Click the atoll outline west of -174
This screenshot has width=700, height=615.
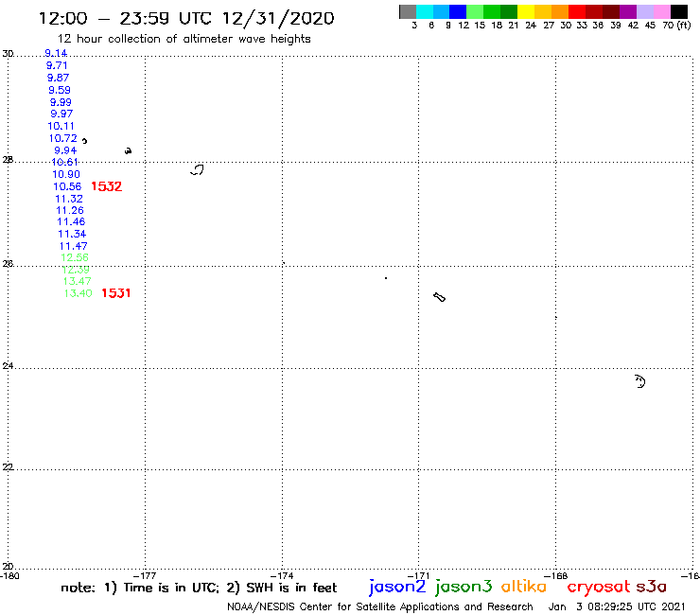(x=197, y=169)
